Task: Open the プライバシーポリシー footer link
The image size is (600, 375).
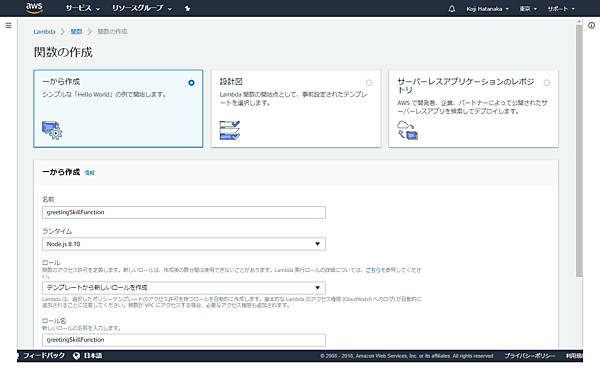Action: [530, 356]
